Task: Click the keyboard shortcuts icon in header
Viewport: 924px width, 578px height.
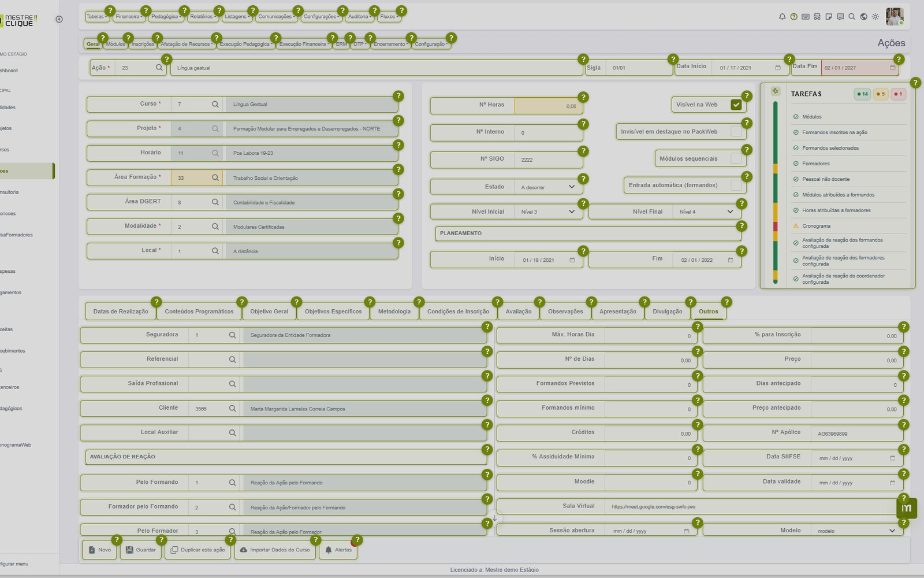Action: click(x=805, y=17)
